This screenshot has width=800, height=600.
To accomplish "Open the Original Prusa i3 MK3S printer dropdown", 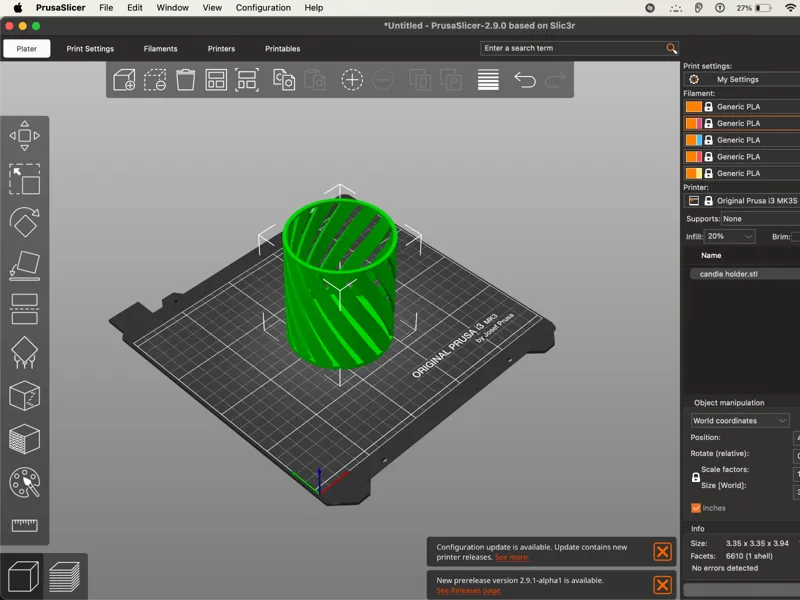I will coord(742,201).
